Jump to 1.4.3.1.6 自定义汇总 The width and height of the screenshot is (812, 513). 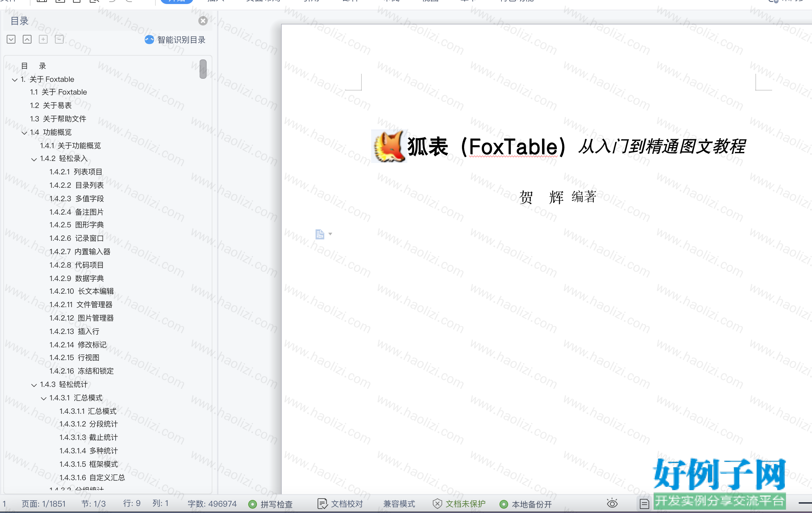click(92, 478)
